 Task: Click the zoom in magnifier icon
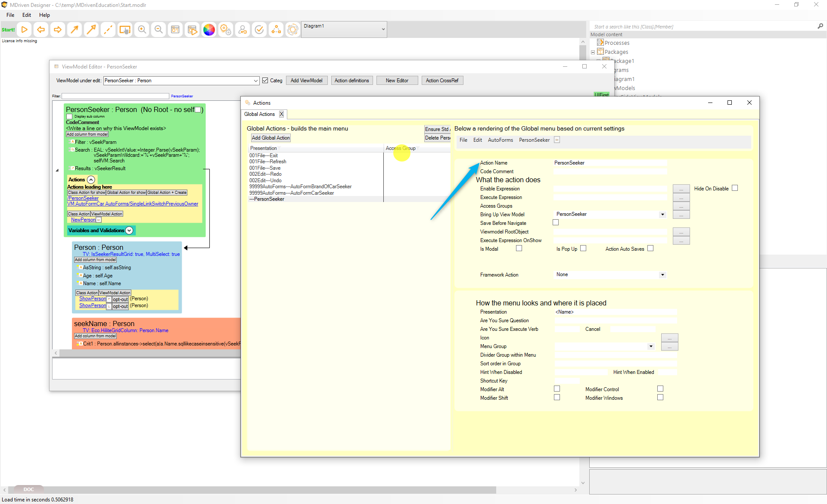(x=142, y=30)
